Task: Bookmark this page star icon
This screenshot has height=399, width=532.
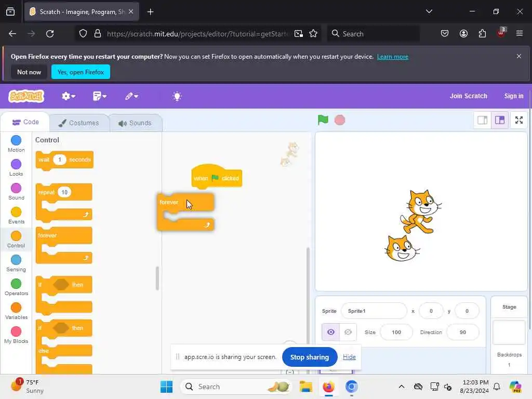Action: 313,34
